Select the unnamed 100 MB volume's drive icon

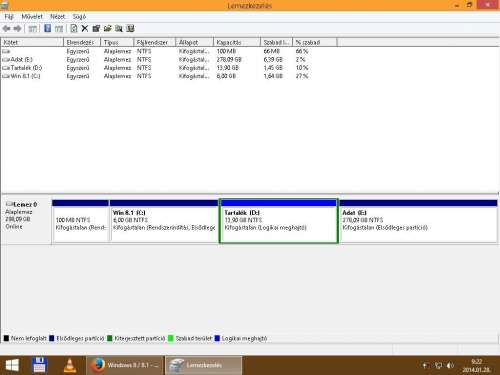6,51
